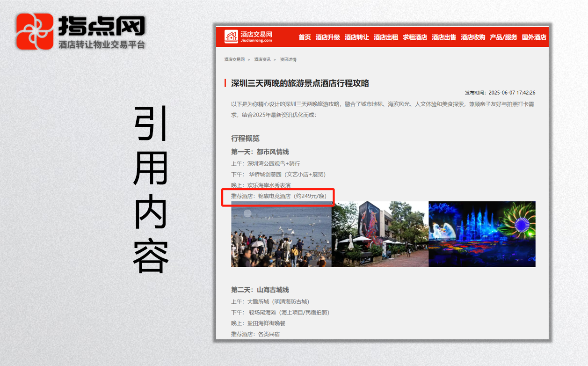Open the 首页 nav menu item
Viewport: 588px width, 366px height.
coord(305,37)
